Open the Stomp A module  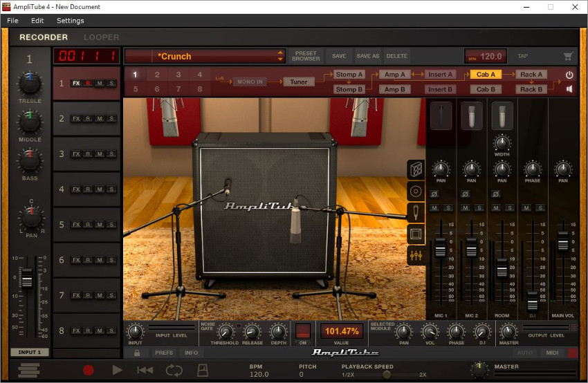[349, 75]
